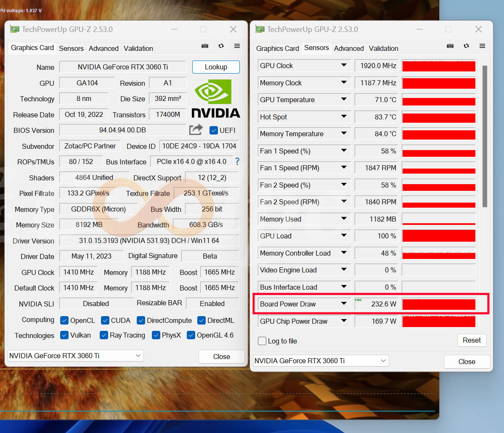Open the Memory Clock sensor dropdown
This screenshot has height=433, width=504.
pyautogui.click(x=344, y=82)
